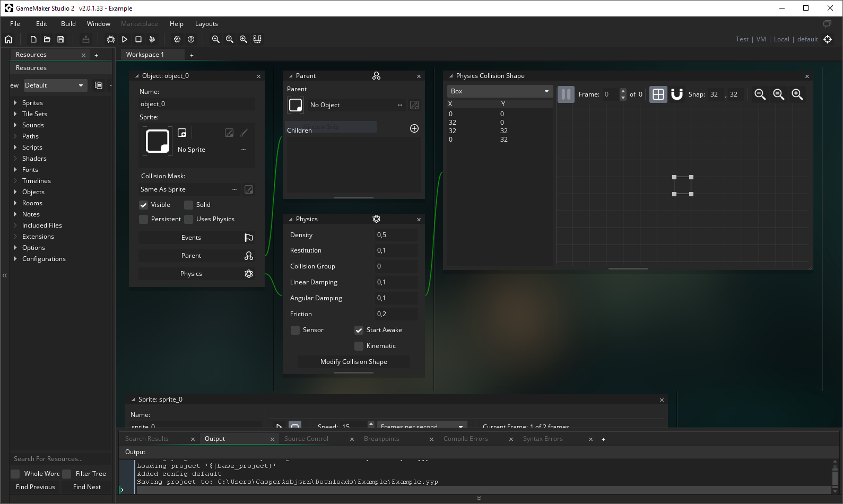
Task: Increase the collision shape Frame stepper
Action: click(623, 91)
